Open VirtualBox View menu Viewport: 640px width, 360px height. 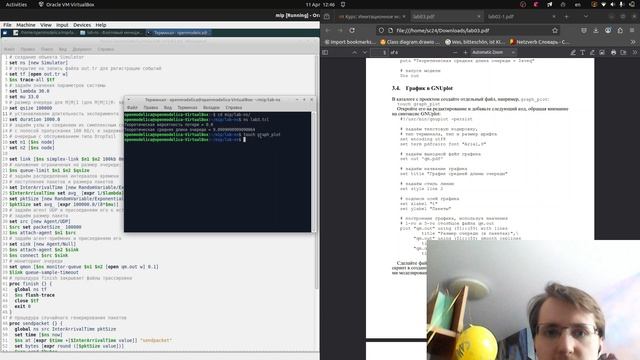click(x=46, y=25)
